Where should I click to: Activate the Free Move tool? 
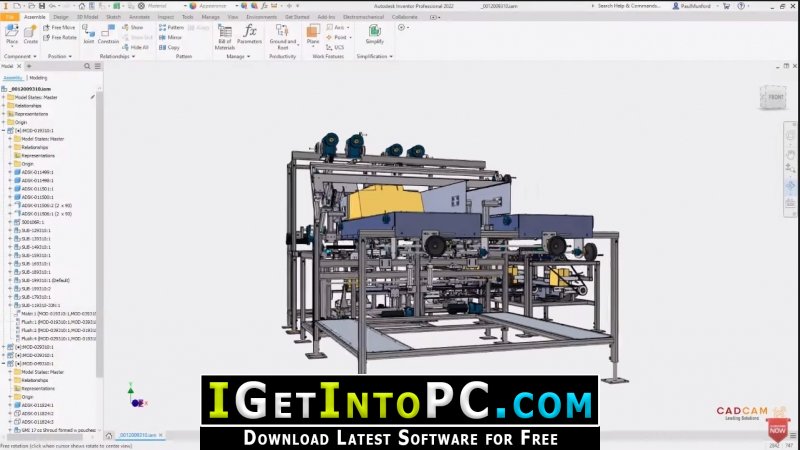(x=59, y=28)
